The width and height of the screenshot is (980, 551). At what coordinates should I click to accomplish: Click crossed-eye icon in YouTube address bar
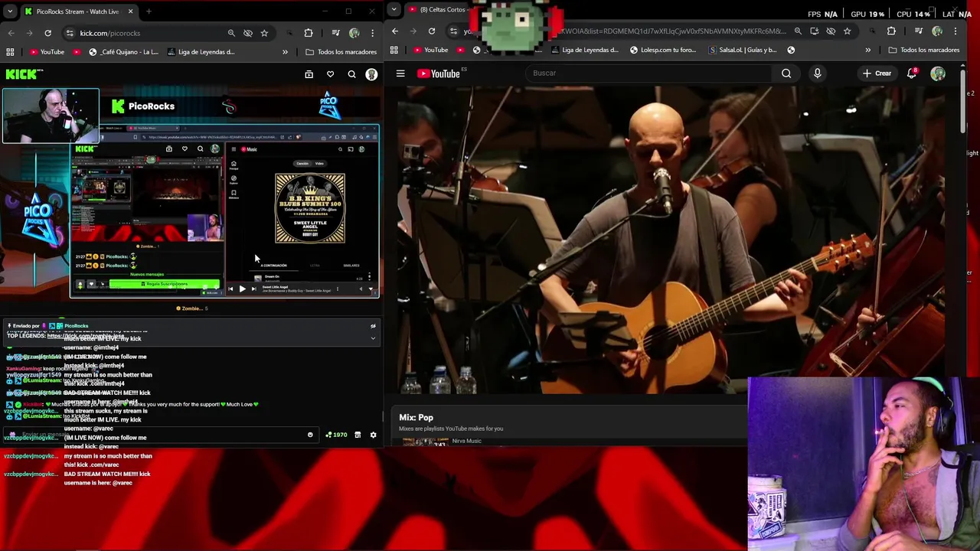[831, 31]
